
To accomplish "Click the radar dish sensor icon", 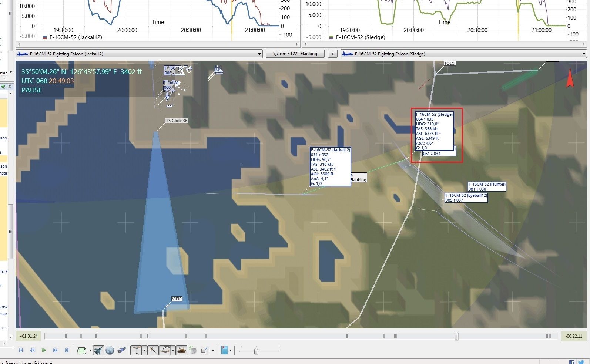I will tap(192, 350).
